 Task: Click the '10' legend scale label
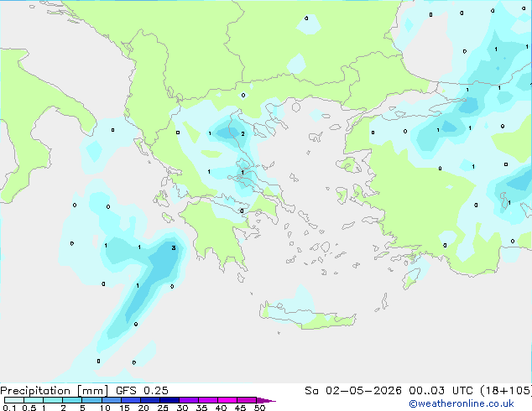[105, 408]
